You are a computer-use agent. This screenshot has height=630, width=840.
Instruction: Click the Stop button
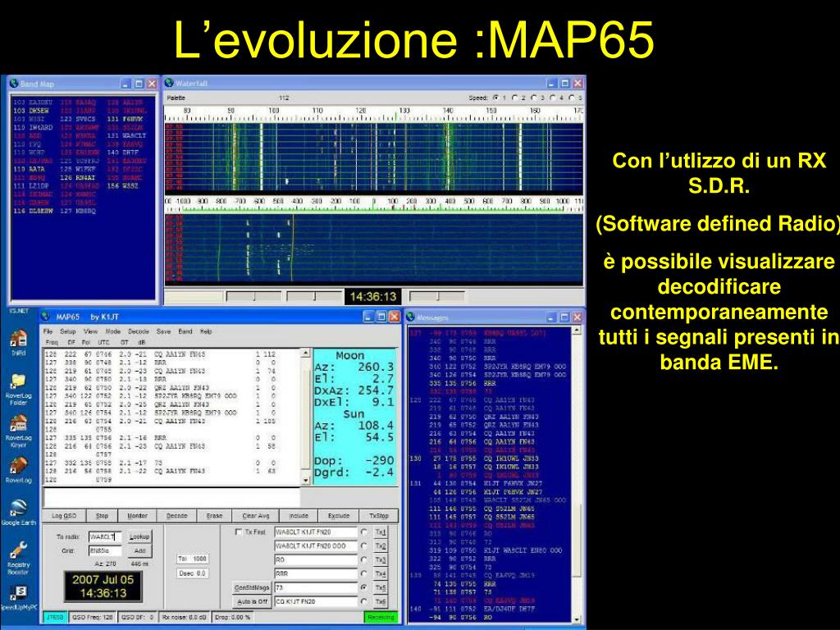click(102, 515)
